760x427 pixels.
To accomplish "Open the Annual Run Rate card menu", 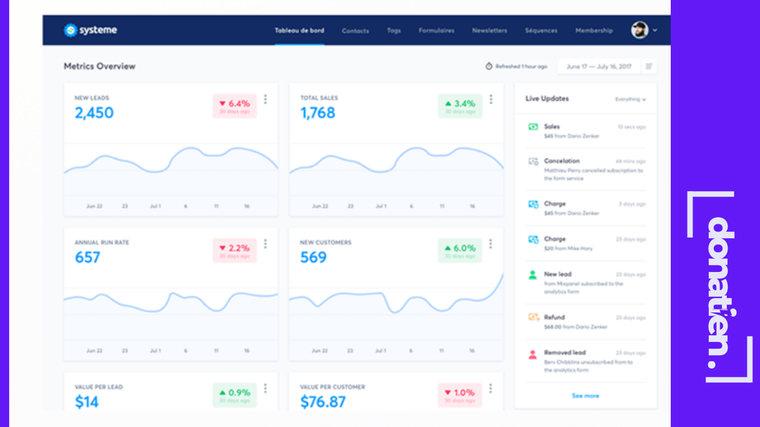I will (x=265, y=244).
